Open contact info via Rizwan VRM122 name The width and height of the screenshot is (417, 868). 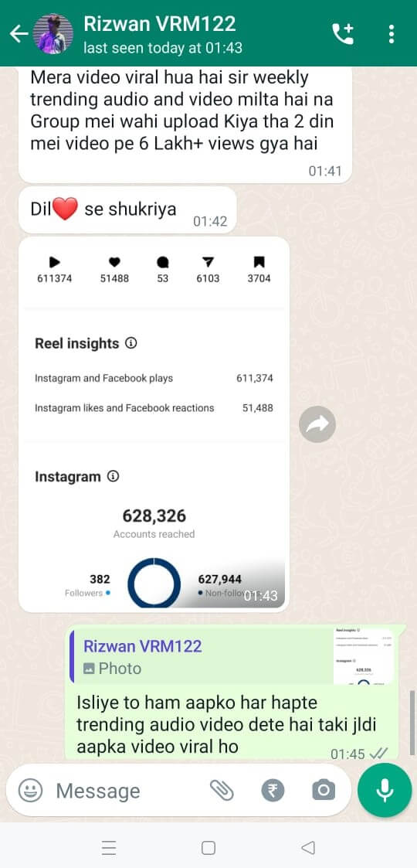[x=160, y=24]
